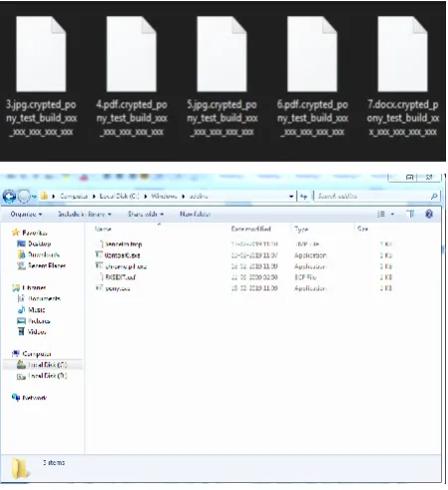Open the 4.pdf.crypted_pony_test_build file icon
The height and width of the screenshot is (490, 448).
coord(131,54)
